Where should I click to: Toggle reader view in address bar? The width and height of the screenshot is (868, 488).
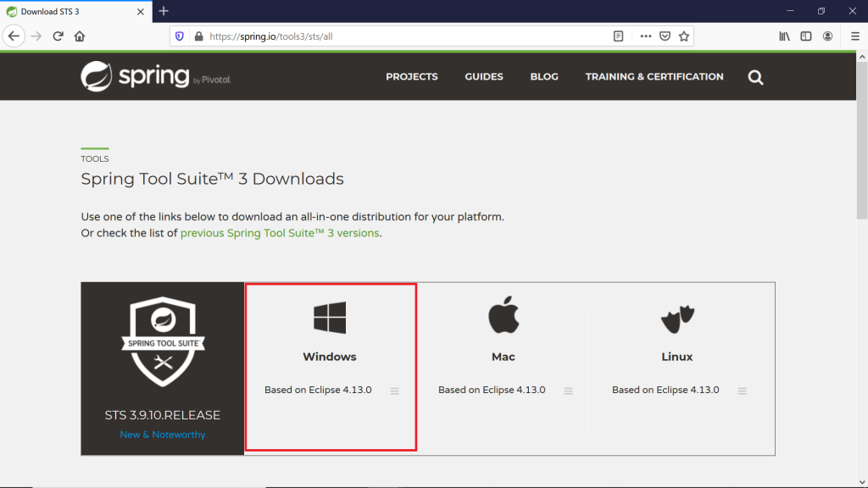pos(618,36)
